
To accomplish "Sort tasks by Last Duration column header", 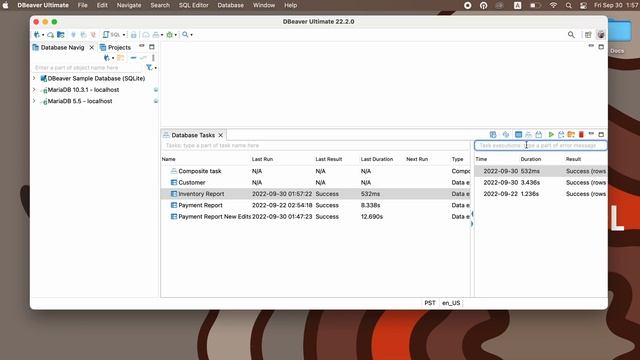I will coord(377,159).
